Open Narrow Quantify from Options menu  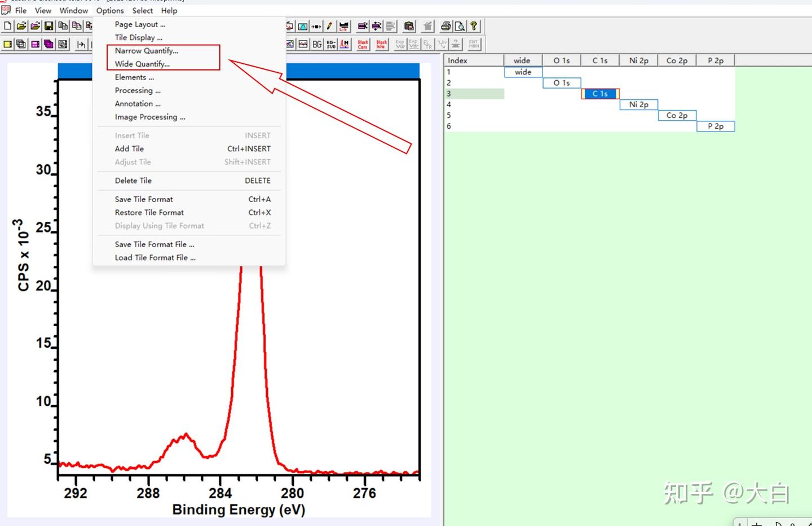(147, 51)
